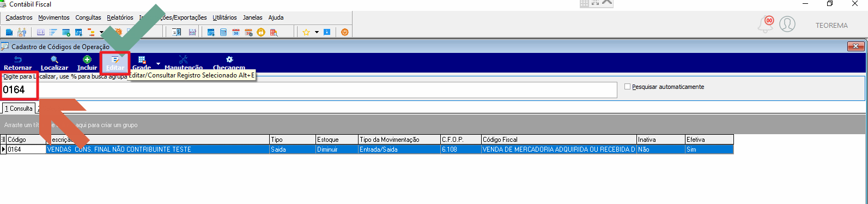868x204 pixels.
Task: Open the Utilitários menu
Action: tap(224, 17)
